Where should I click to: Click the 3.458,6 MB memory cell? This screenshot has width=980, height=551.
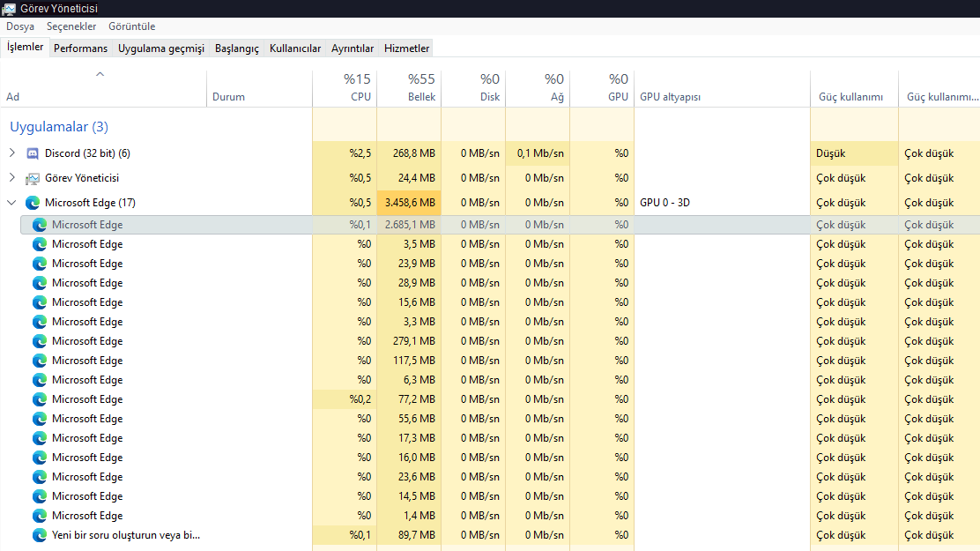[409, 203]
